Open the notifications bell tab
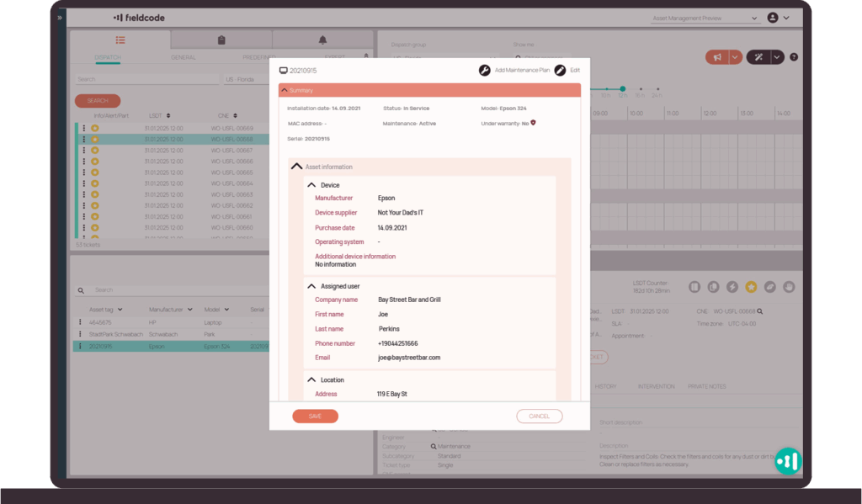This screenshot has width=862, height=504. coord(322,40)
